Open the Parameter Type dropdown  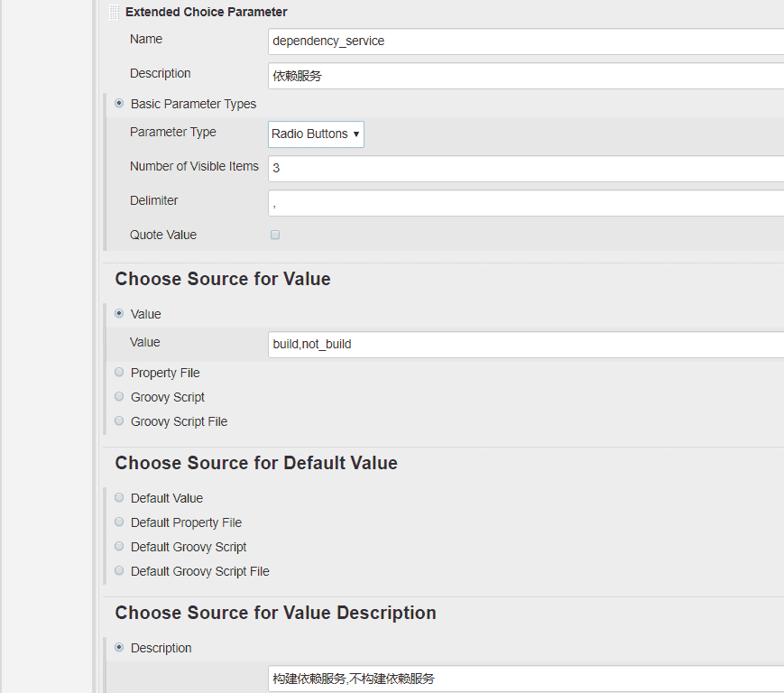[316, 134]
